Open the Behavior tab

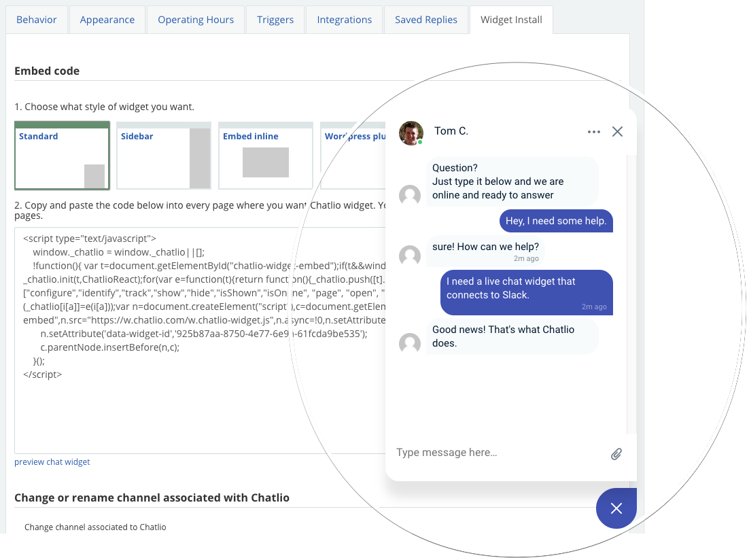click(x=36, y=20)
